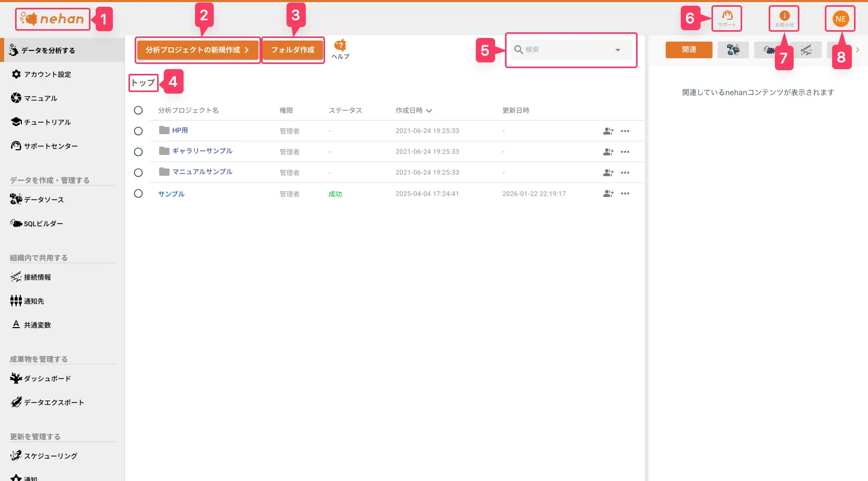Switch to the 関連 tab
Image resolution: width=868 pixels, height=481 pixels.
pyautogui.click(x=689, y=49)
